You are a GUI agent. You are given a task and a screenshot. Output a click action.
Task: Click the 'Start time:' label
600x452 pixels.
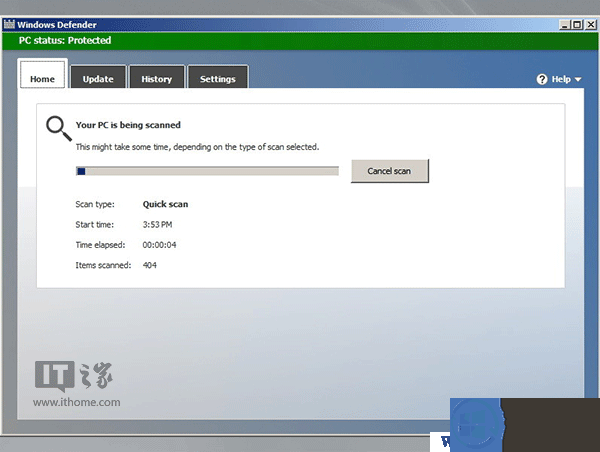[95, 225]
